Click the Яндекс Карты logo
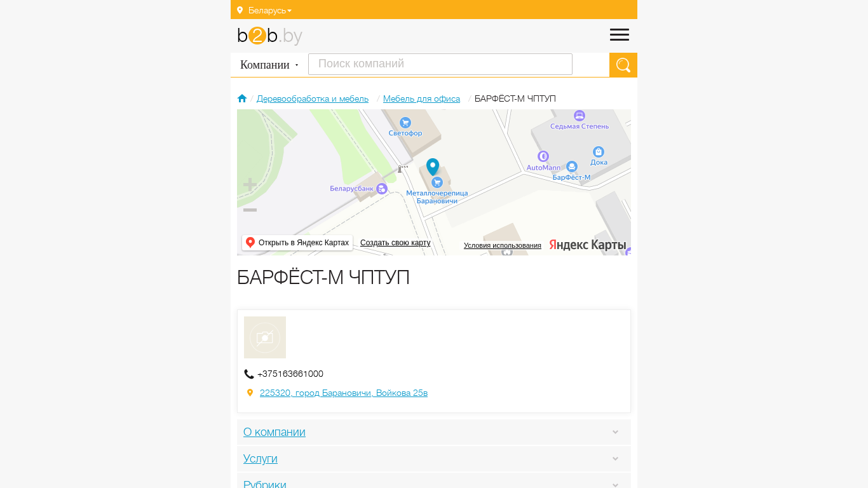 pyautogui.click(x=588, y=245)
